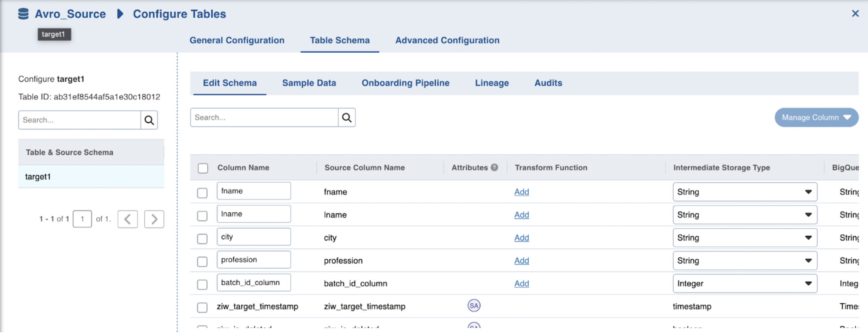Click the page number input box
The width and height of the screenshot is (868, 334).
(82, 219)
